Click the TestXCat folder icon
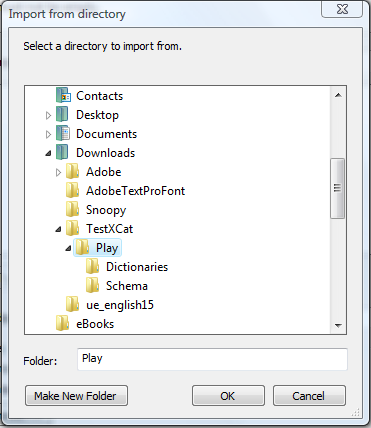This screenshot has height=428, width=371. coord(72,228)
